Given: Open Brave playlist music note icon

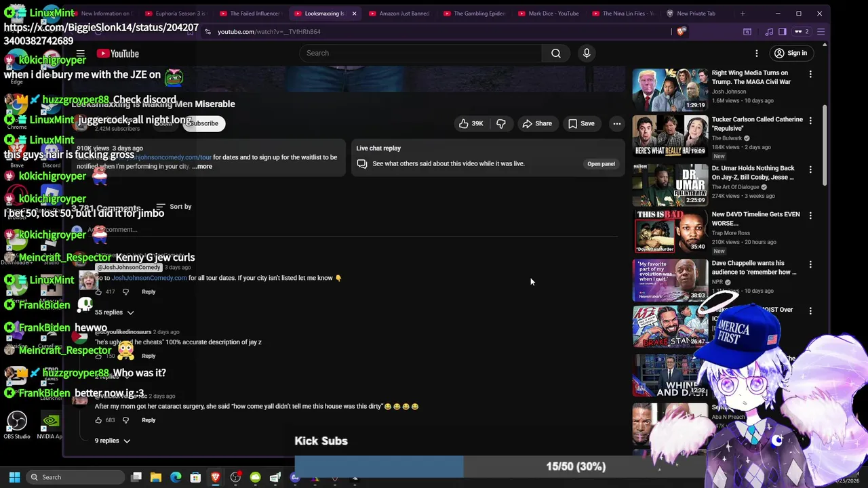Looking at the screenshot, I should coord(769,31).
